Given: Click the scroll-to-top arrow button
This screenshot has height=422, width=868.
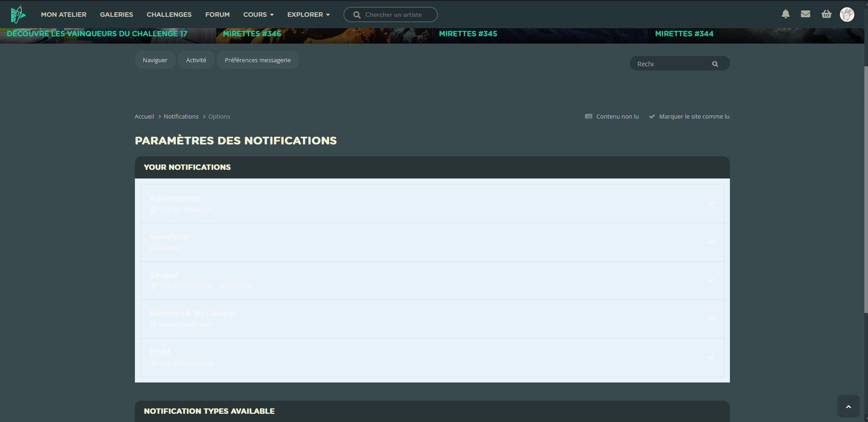Looking at the screenshot, I should point(848,406).
